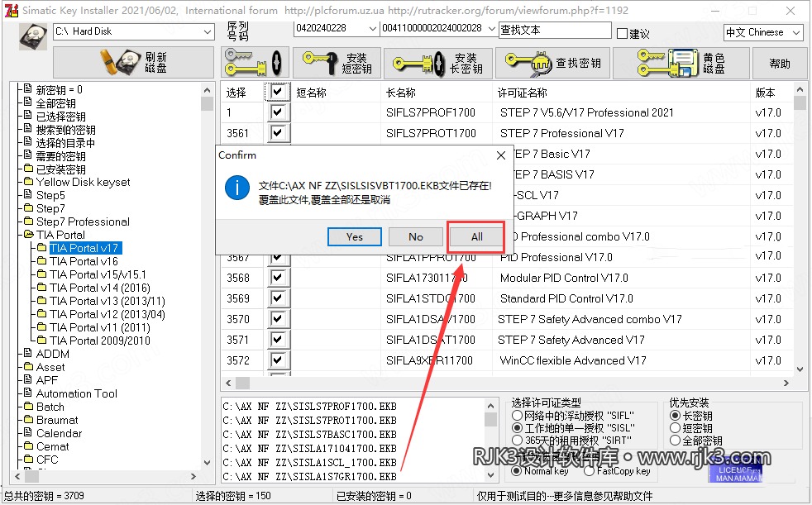Toggle the select-all checkbox in header
The image size is (812, 505).
click(x=278, y=92)
